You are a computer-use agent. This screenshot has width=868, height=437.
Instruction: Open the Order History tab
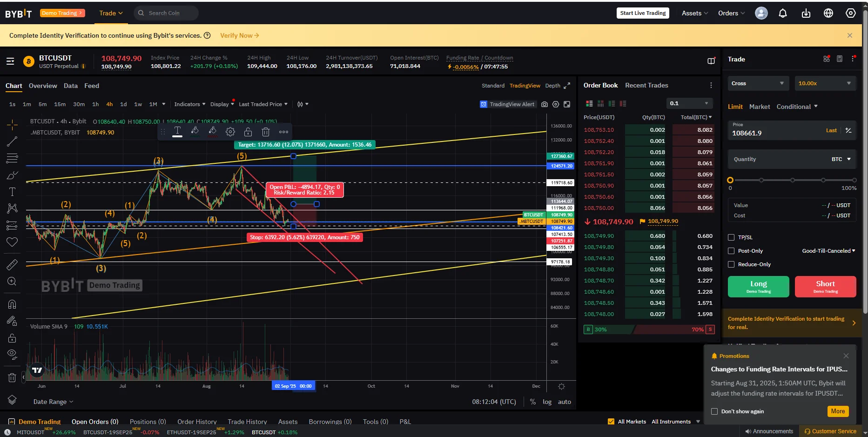(197, 422)
